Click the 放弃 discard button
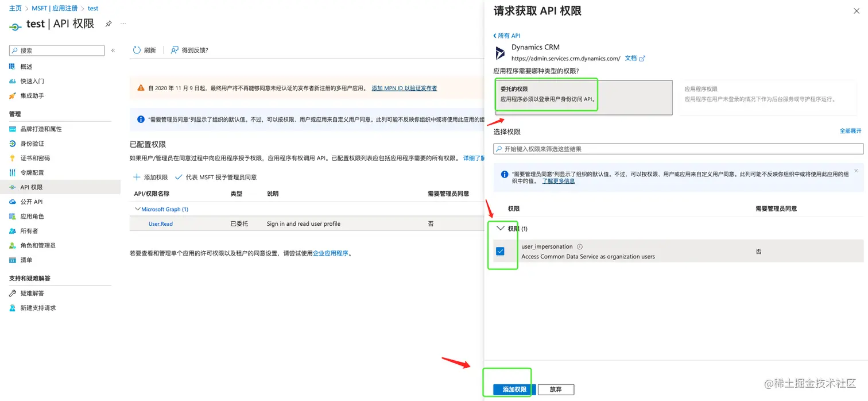This screenshot has width=868, height=401. tap(556, 390)
